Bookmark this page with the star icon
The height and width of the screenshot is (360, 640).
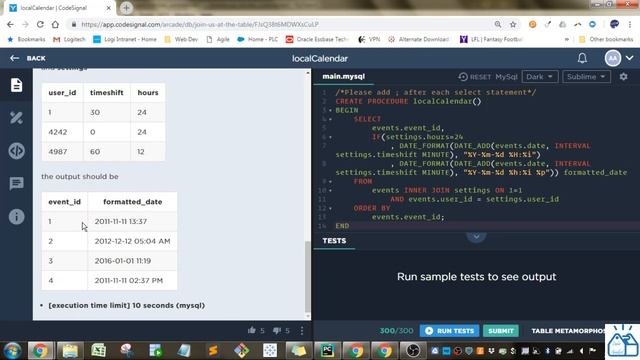[x=513, y=24]
